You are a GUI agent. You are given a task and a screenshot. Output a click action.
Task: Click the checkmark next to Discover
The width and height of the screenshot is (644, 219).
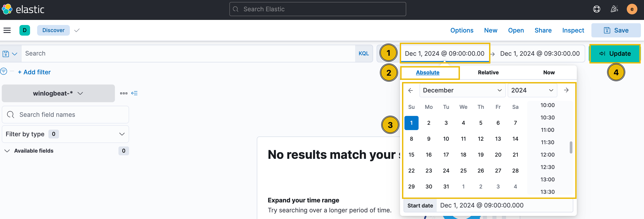[77, 30]
